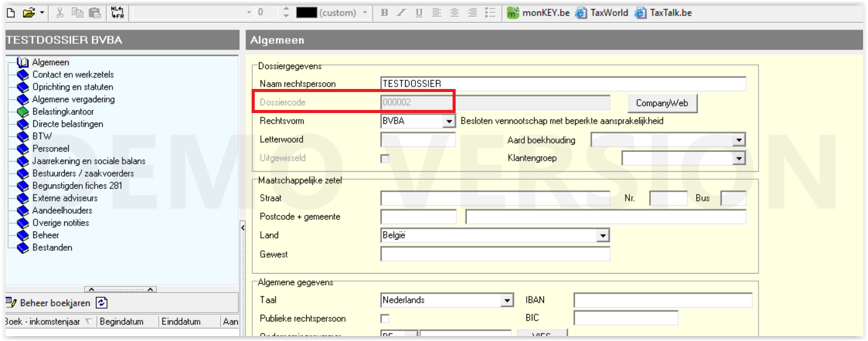The width and height of the screenshot is (868, 341).
Task: Toggle the Uitgewisseld checkbox
Action: [x=385, y=159]
